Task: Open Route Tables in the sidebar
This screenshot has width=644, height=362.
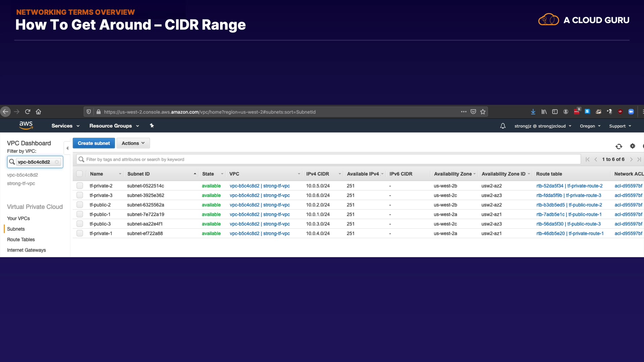Action: tap(21, 239)
